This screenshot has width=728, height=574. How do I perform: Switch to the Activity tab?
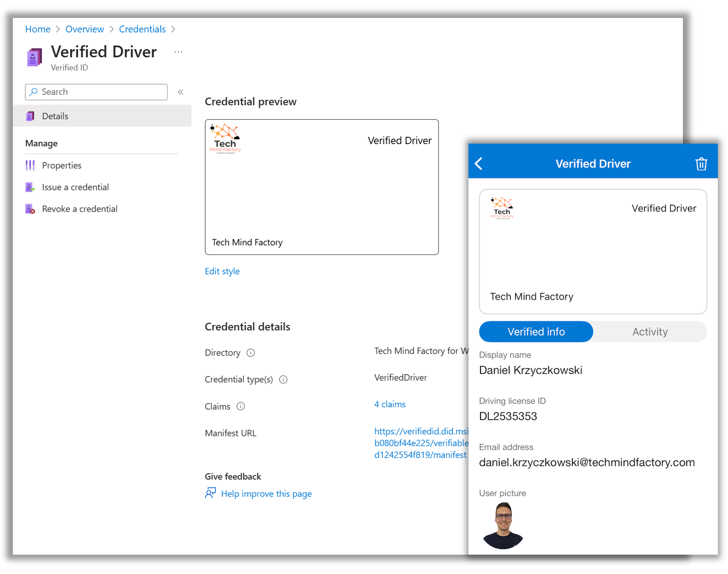(649, 332)
